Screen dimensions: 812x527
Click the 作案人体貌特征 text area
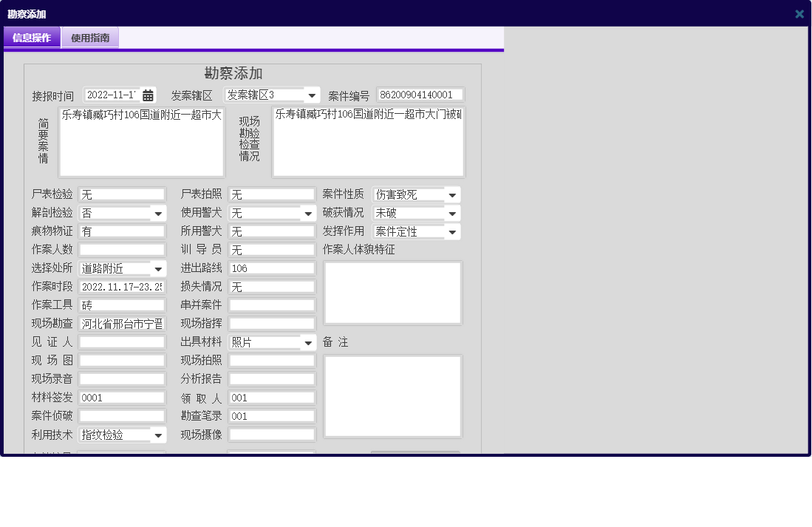coord(392,293)
